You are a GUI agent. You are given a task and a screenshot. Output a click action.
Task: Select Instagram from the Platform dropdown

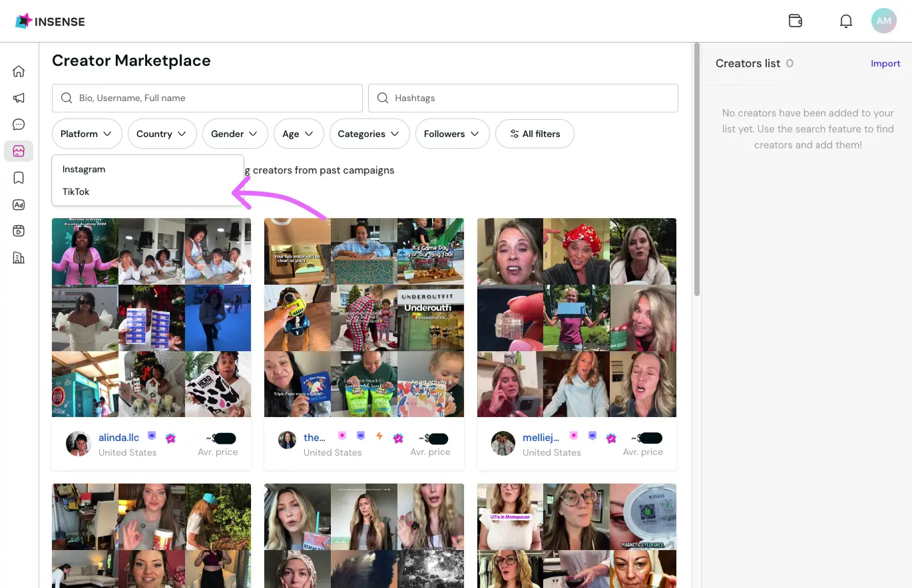pyautogui.click(x=83, y=169)
